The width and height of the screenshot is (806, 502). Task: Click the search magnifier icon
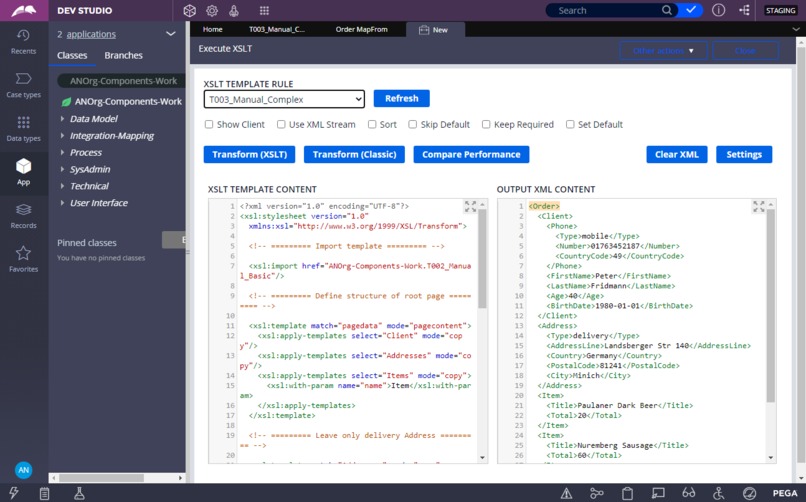[667, 10]
